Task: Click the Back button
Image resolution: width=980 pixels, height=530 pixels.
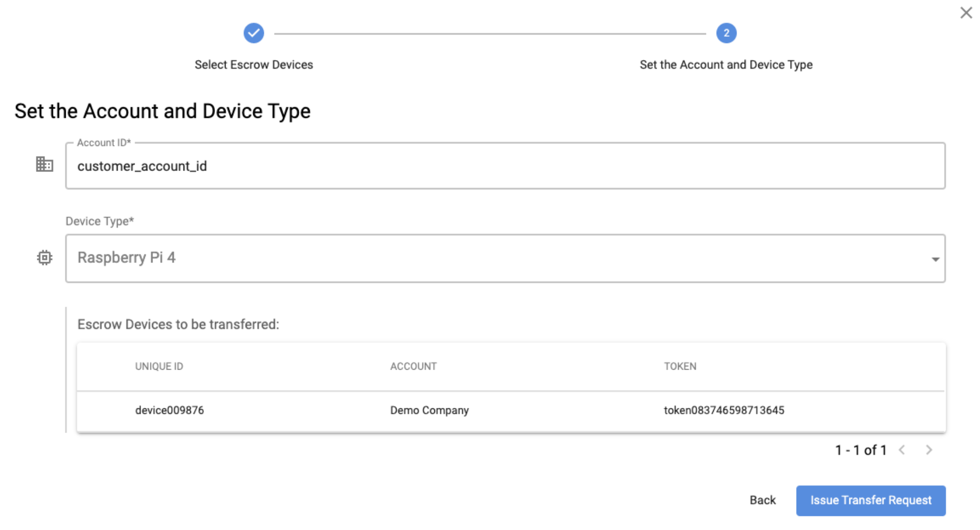Action: [x=763, y=500]
